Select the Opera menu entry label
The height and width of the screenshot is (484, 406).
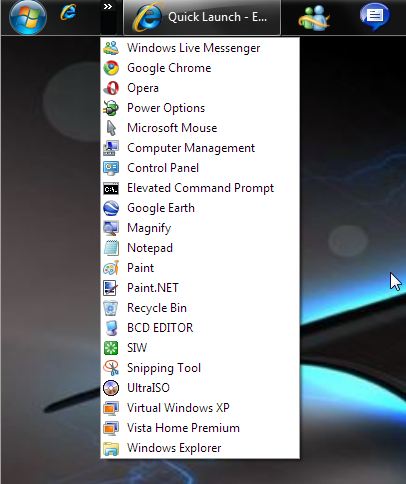143,88
